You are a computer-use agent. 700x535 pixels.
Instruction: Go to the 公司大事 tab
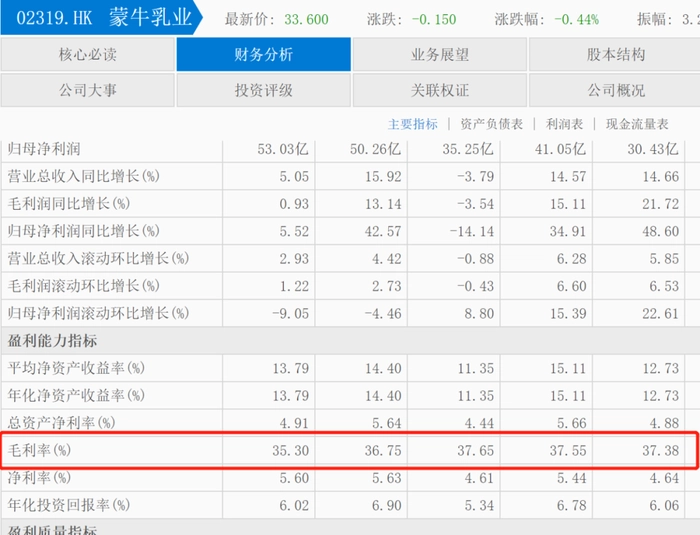[88, 90]
